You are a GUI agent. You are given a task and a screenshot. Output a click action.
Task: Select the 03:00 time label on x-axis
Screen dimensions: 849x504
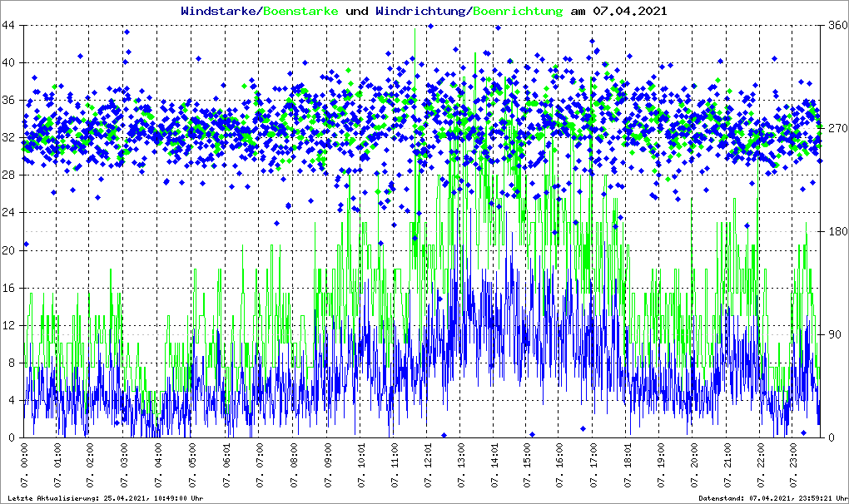point(125,467)
